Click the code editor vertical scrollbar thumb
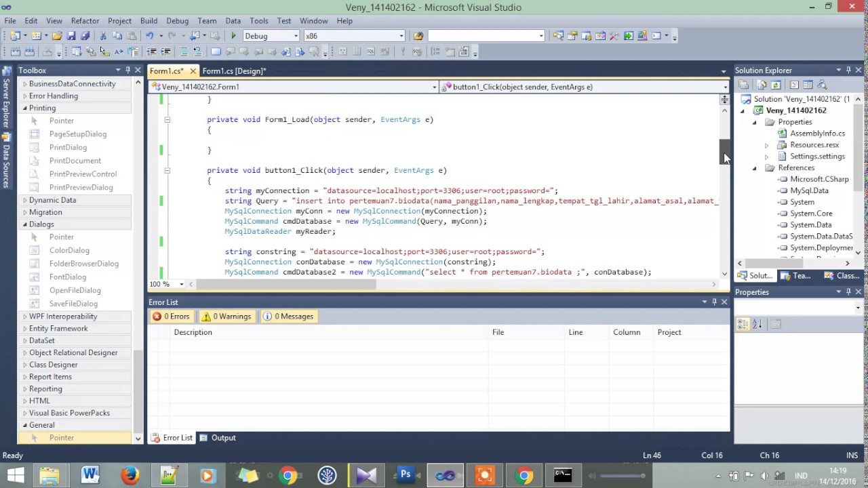The image size is (868, 488). 724,152
